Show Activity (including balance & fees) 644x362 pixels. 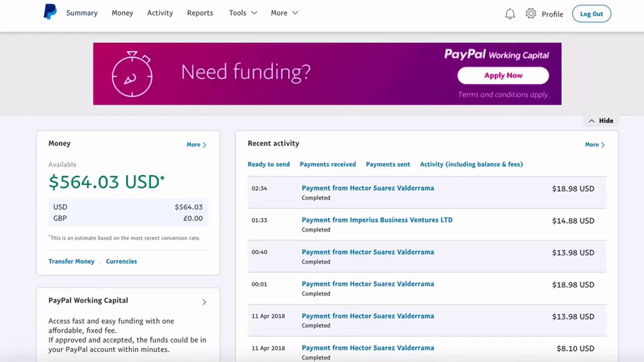point(471,164)
